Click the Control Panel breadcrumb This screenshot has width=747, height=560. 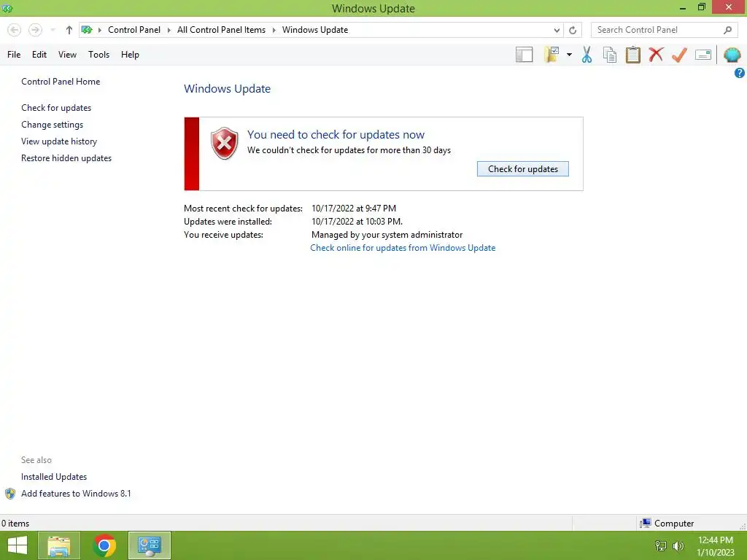pyautogui.click(x=134, y=30)
